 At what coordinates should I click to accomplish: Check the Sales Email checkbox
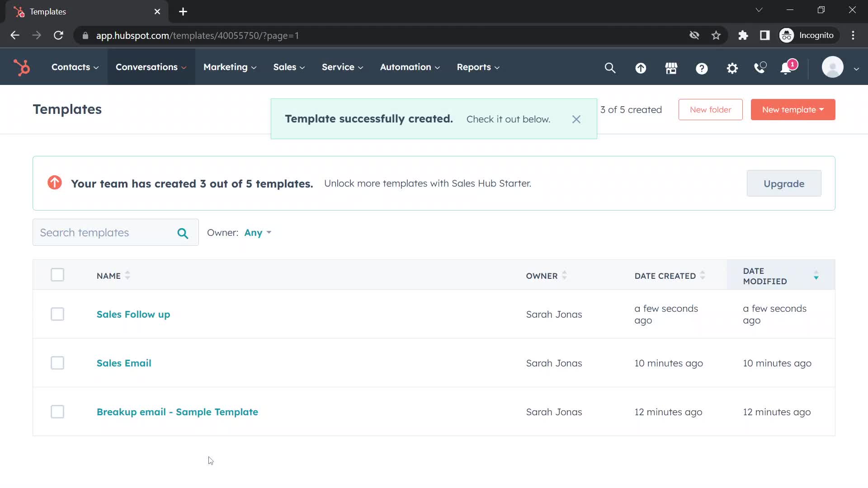click(57, 363)
